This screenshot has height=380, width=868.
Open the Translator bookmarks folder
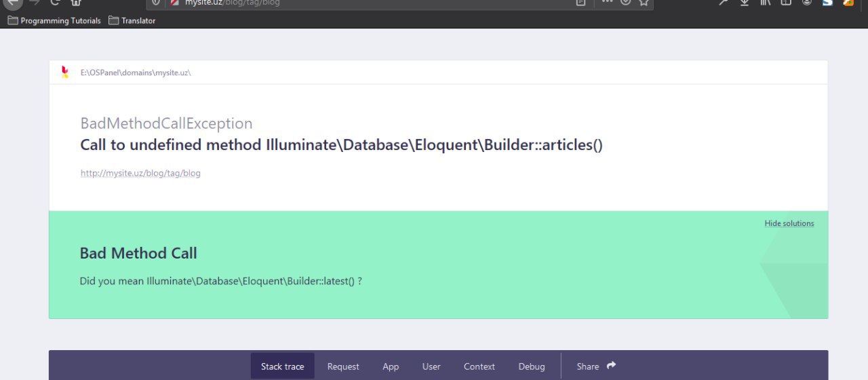pos(132,20)
